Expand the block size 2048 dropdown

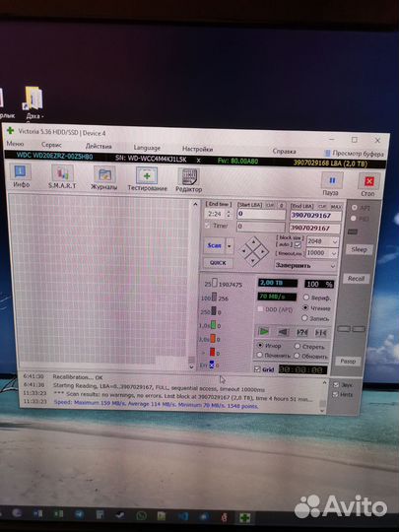coord(322,241)
